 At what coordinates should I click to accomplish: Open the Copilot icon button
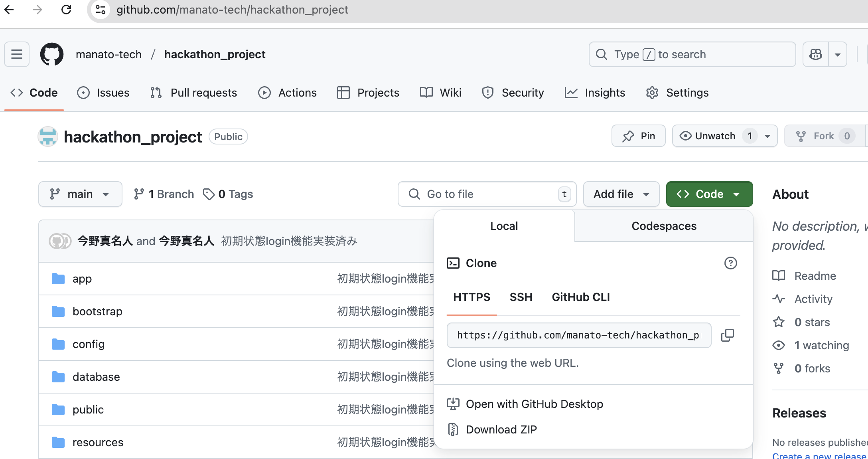pyautogui.click(x=816, y=54)
